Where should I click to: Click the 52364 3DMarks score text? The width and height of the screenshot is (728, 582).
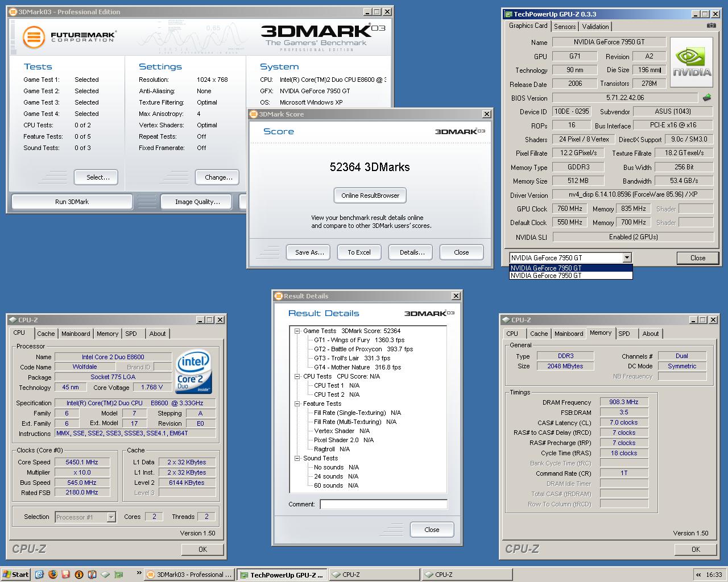click(x=370, y=167)
